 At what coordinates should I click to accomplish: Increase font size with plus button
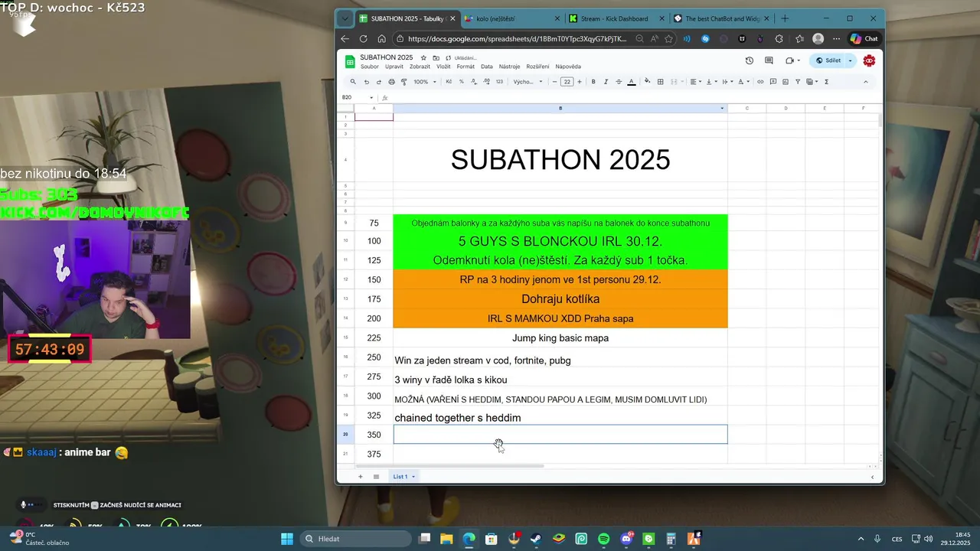coord(580,82)
